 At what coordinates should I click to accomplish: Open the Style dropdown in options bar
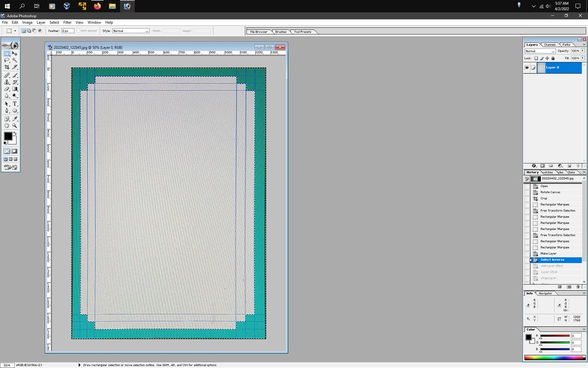coord(130,31)
